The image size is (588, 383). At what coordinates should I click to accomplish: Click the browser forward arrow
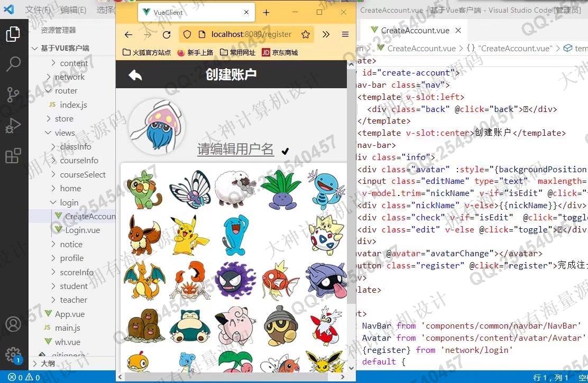click(x=148, y=34)
